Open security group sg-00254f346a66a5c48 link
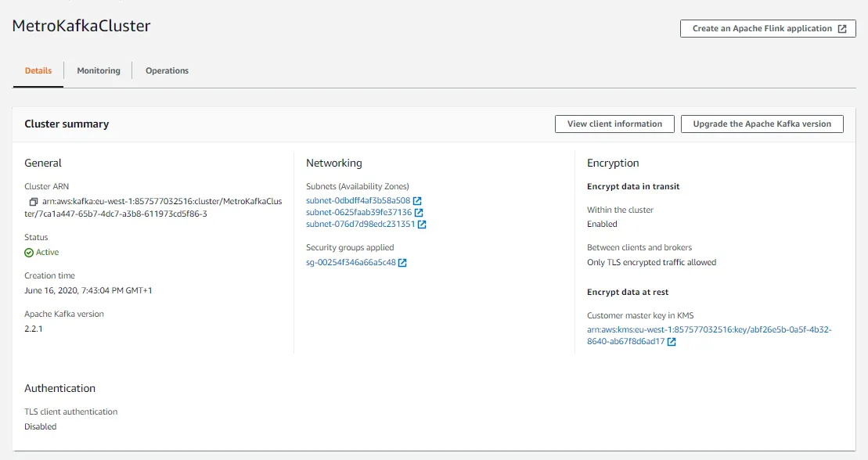This screenshot has width=868, height=460. [x=351, y=262]
